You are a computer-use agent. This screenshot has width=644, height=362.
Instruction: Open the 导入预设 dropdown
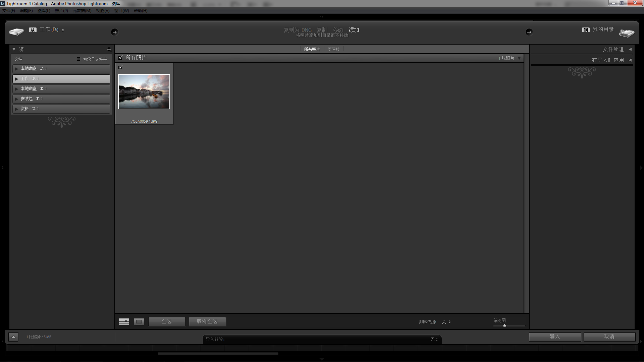434,340
